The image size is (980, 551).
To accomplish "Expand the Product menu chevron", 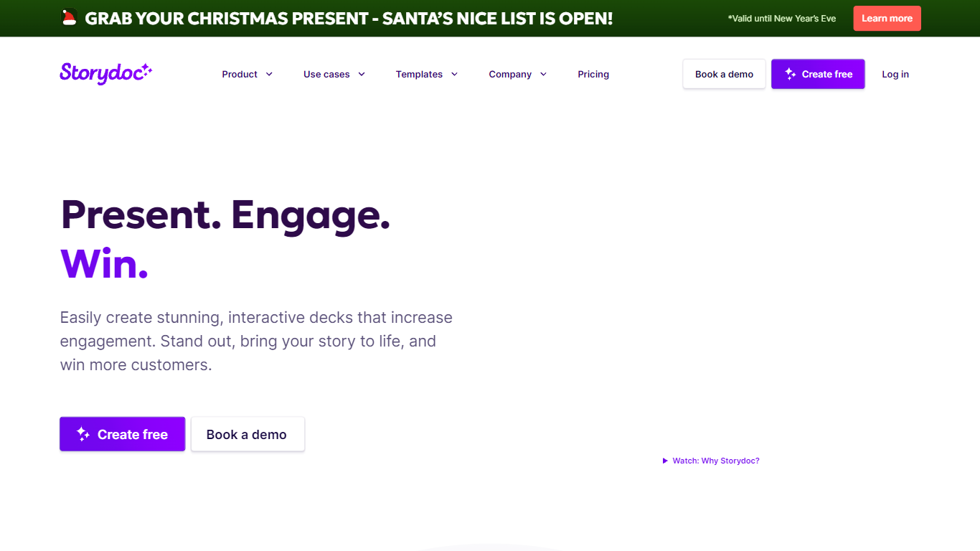I will click(x=269, y=74).
